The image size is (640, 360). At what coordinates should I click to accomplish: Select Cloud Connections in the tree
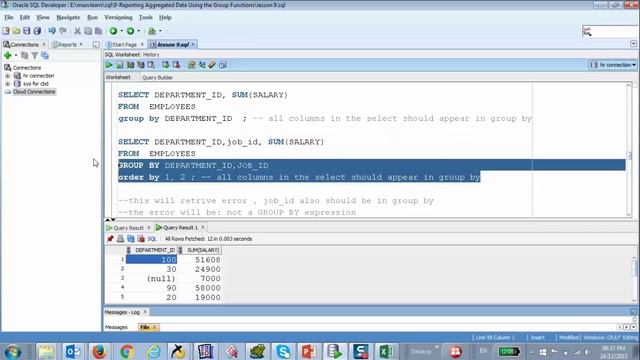click(34, 92)
